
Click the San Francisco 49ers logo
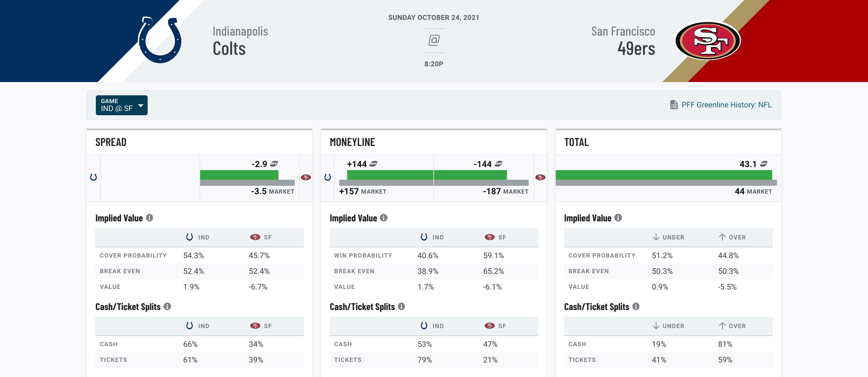pos(708,41)
